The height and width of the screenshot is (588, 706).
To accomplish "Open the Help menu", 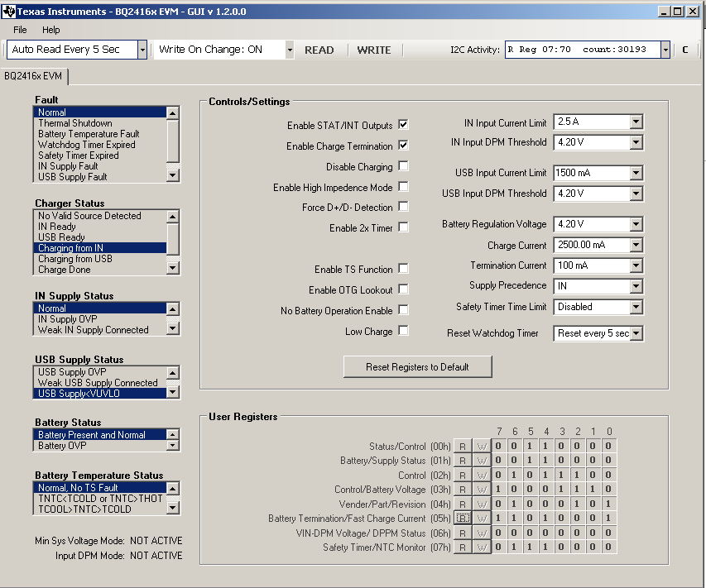I will tap(51, 30).
